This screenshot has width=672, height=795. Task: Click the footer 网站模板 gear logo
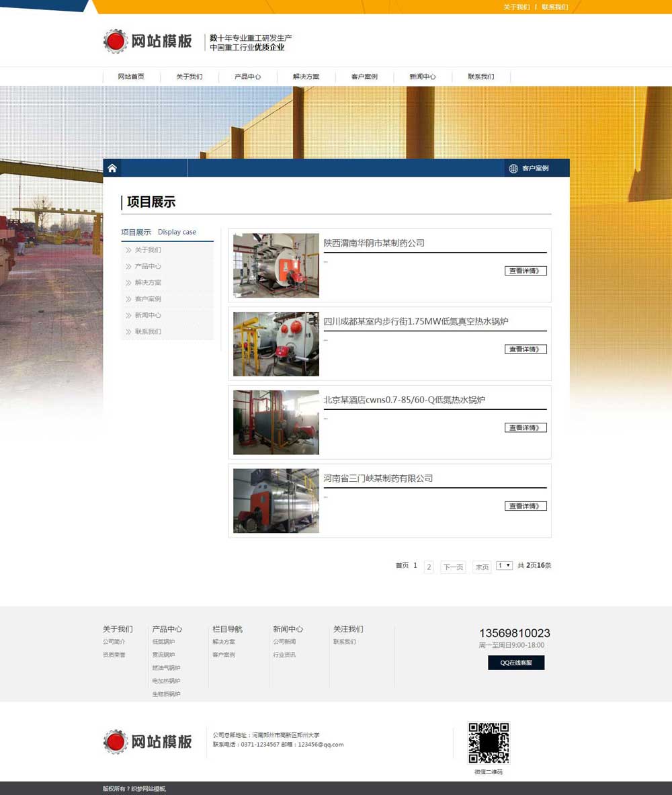pyautogui.click(x=115, y=741)
